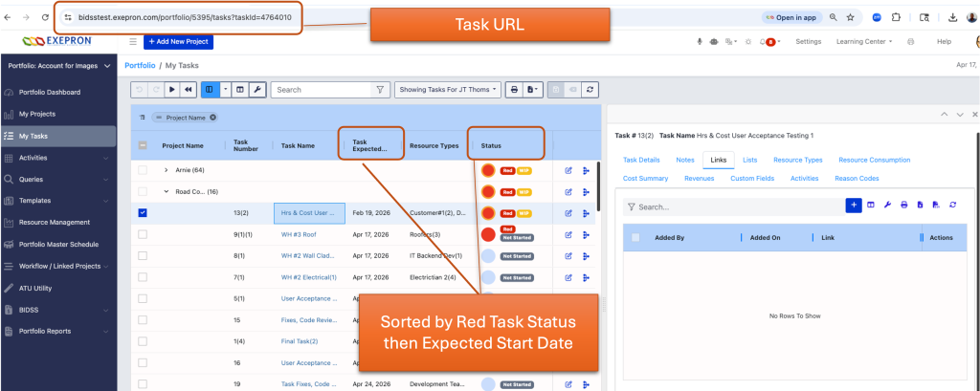Click edit icon for WH #3 Roof row
Viewport: 980px width, 391px height.
coord(568,235)
